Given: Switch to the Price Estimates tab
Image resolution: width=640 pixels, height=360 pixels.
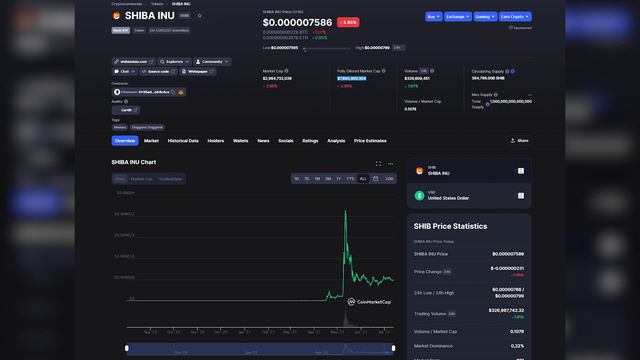Looking at the screenshot, I should tap(370, 141).
